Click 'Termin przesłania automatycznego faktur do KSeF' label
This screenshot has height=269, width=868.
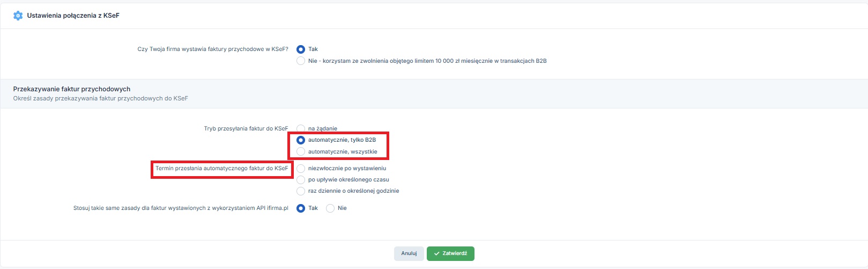click(x=221, y=169)
